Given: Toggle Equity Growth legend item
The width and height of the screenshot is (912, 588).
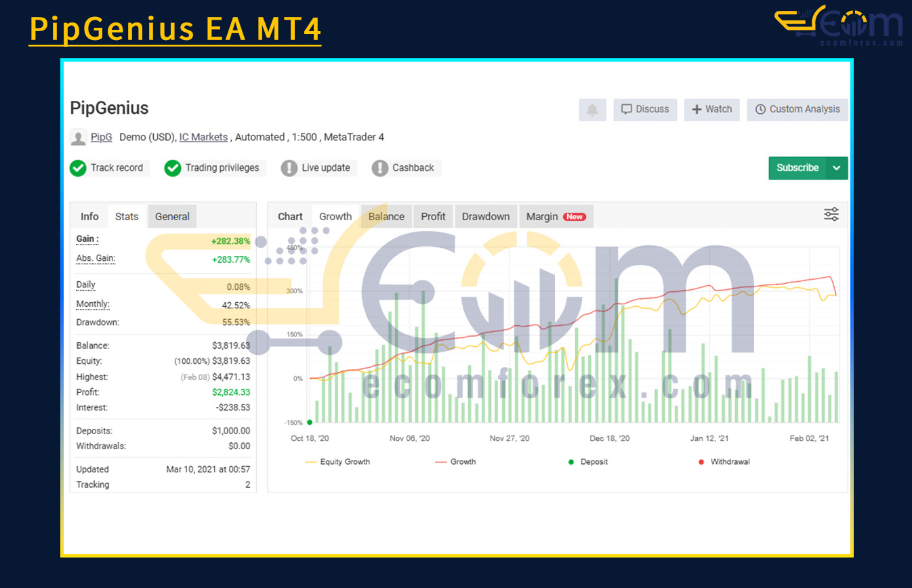Looking at the screenshot, I should point(337,462).
